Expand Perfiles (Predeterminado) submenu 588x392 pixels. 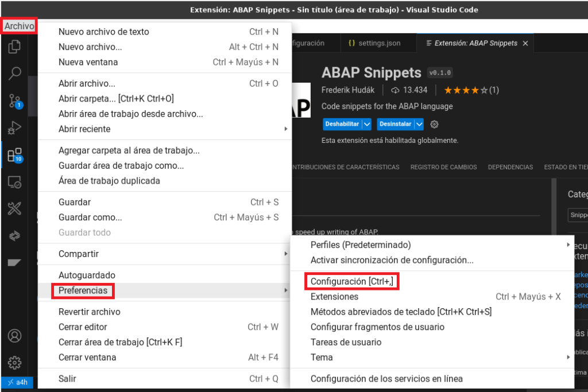[x=432, y=245]
